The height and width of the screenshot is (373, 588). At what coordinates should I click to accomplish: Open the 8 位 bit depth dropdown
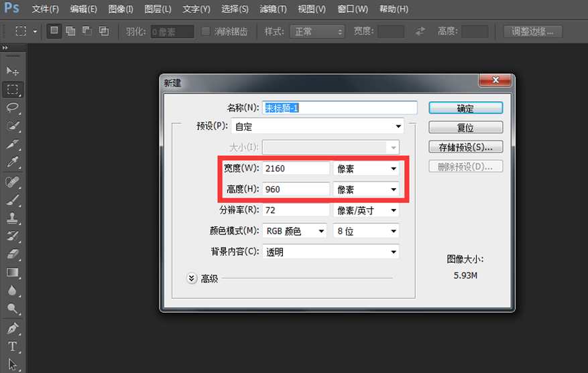pos(366,231)
